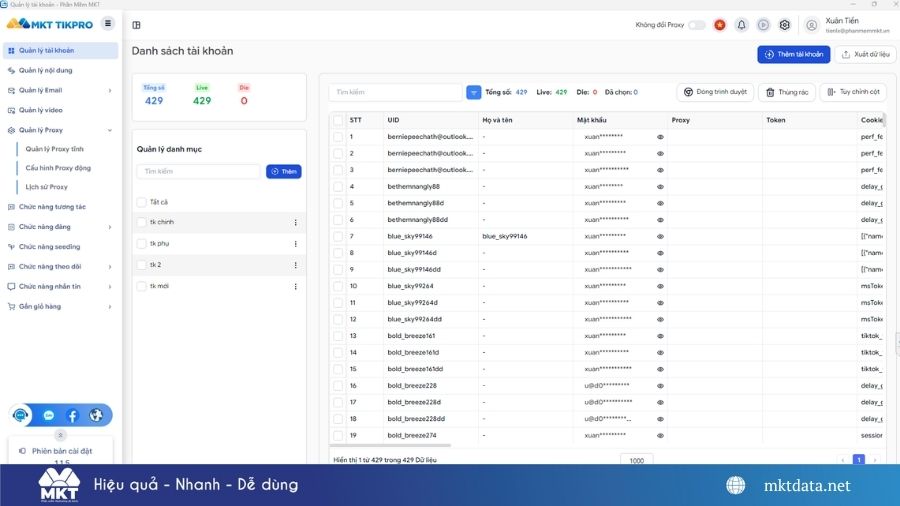This screenshot has width=900, height=506.
Task: Open three-dot options for tk chính
Action: [x=296, y=223]
